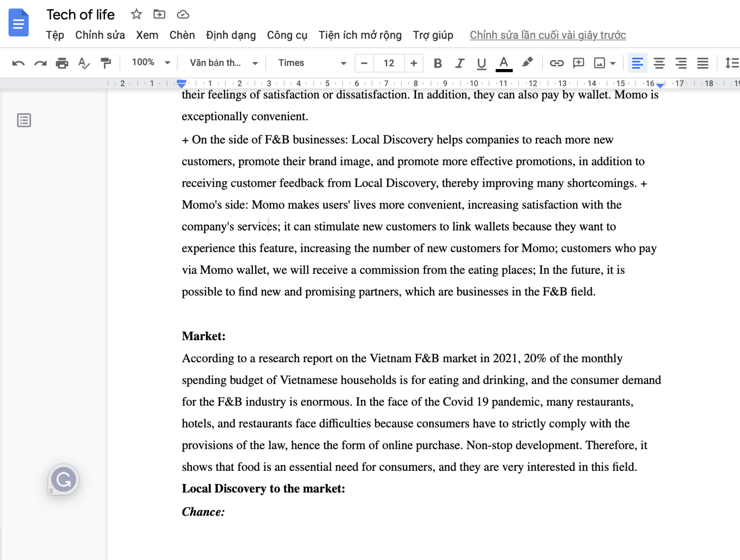Open the Định dạng menu
Screen dimensions: 740x560
[231, 35]
